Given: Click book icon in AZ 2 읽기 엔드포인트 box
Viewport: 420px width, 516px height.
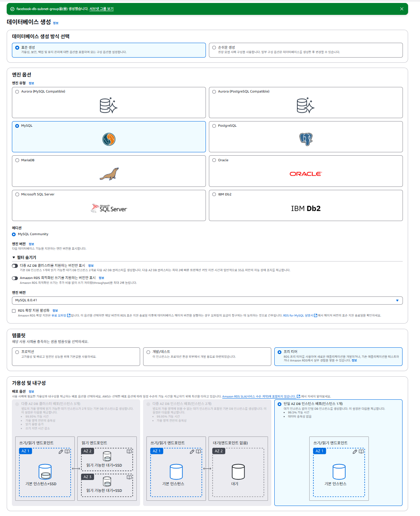Looking at the screenshot, I should pyautogui.click(x=129, y=452).
